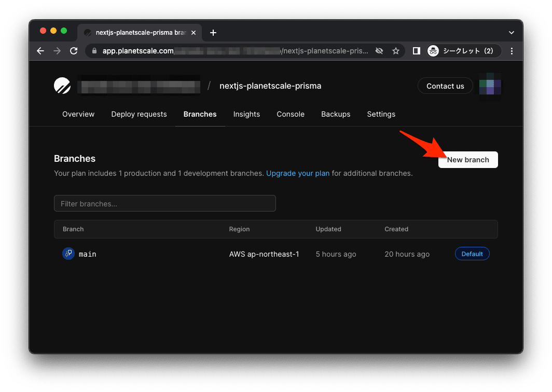Click the Region column header
This screenshot has height=392, width=552.
tap(239, 229)
